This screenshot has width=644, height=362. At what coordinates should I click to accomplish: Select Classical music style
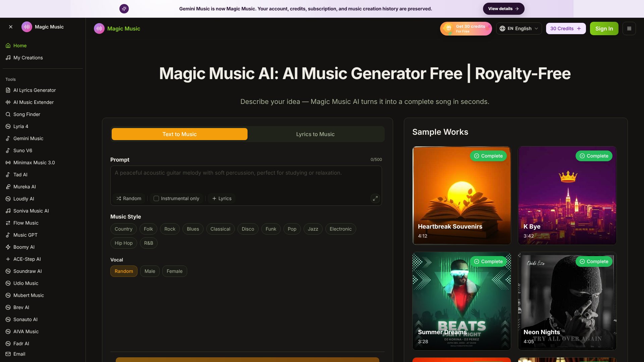tap(220, 229)
